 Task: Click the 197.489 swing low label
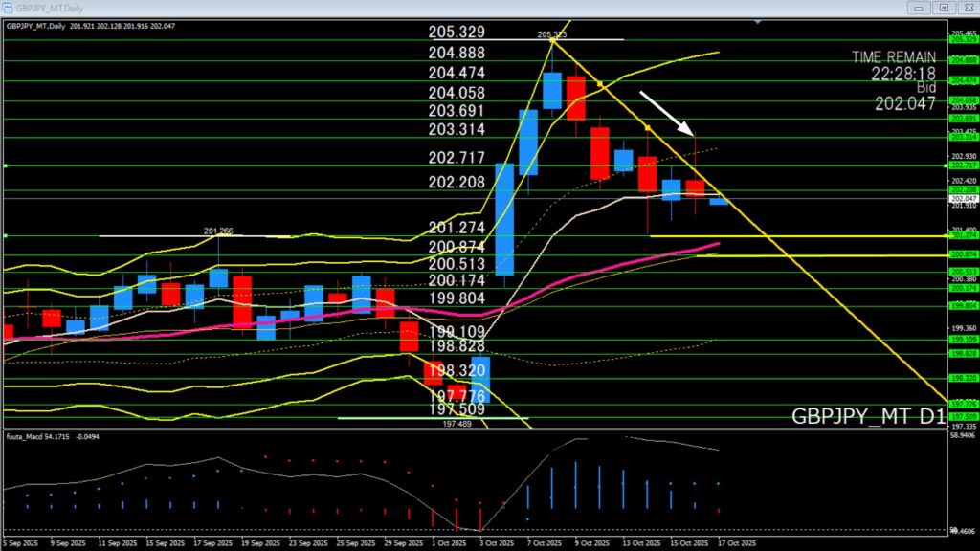pyautogui.click(x=456, y=422)
